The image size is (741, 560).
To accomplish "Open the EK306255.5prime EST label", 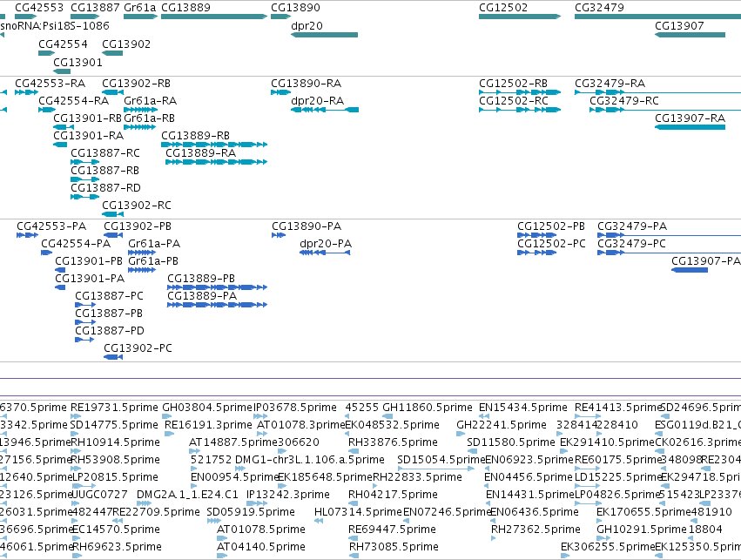I will [608, 547].
